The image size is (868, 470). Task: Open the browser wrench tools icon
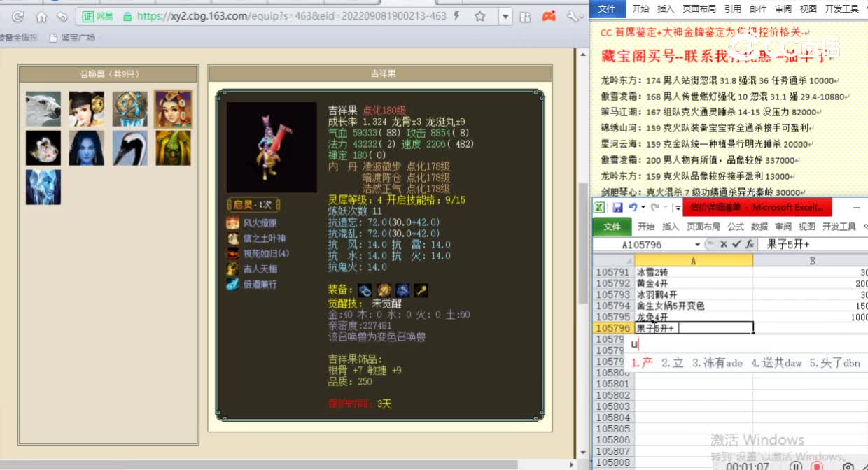[x=573, y=16]
